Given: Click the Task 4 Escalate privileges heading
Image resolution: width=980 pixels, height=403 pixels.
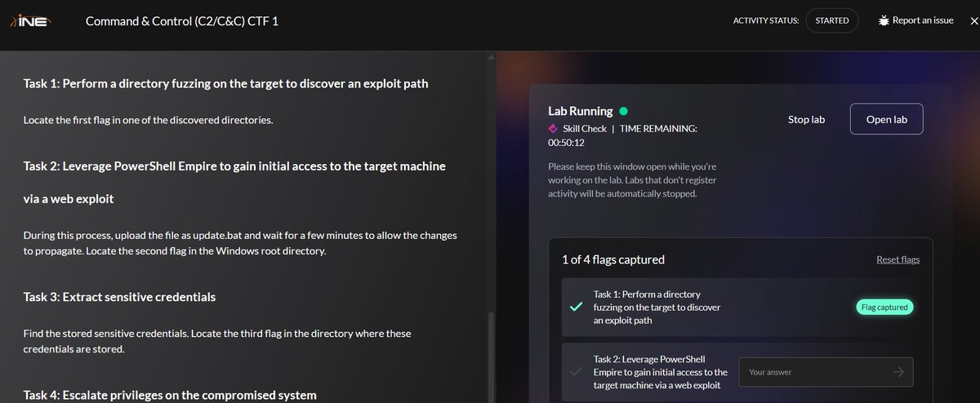Looking at the screenshot, I should [x=170, y=396].
